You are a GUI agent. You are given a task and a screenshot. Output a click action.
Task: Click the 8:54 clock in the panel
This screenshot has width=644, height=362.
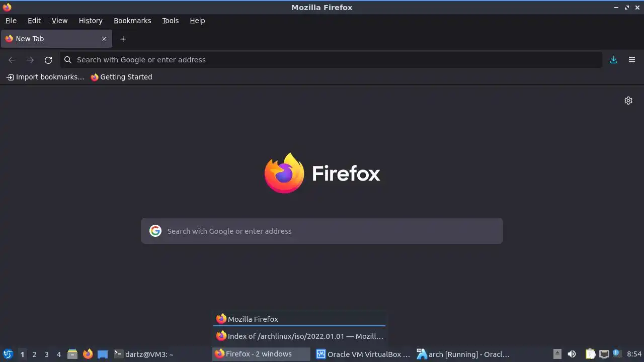634,354
